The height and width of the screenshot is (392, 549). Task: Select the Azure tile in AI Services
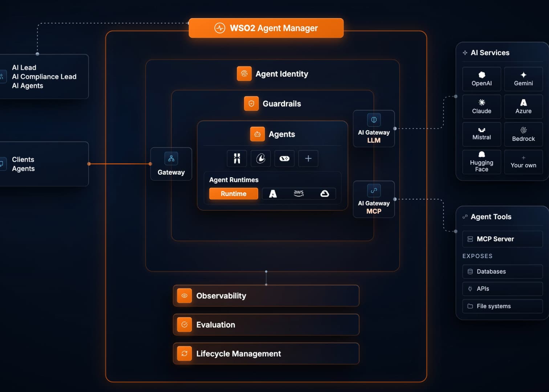pyautogui.click(x=524, y=107)
